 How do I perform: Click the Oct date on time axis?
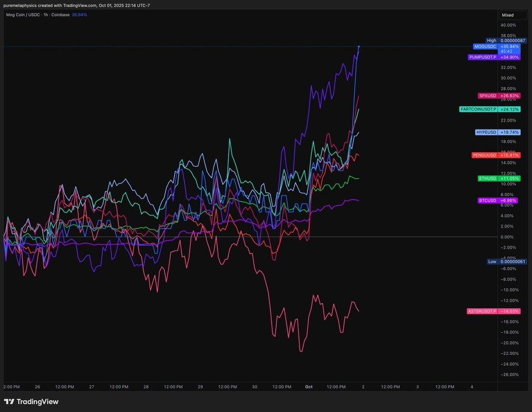coord(309,386)
